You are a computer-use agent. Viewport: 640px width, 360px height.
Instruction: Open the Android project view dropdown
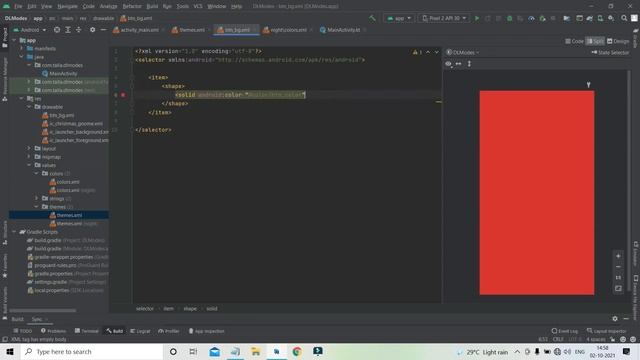pos(30,30)
